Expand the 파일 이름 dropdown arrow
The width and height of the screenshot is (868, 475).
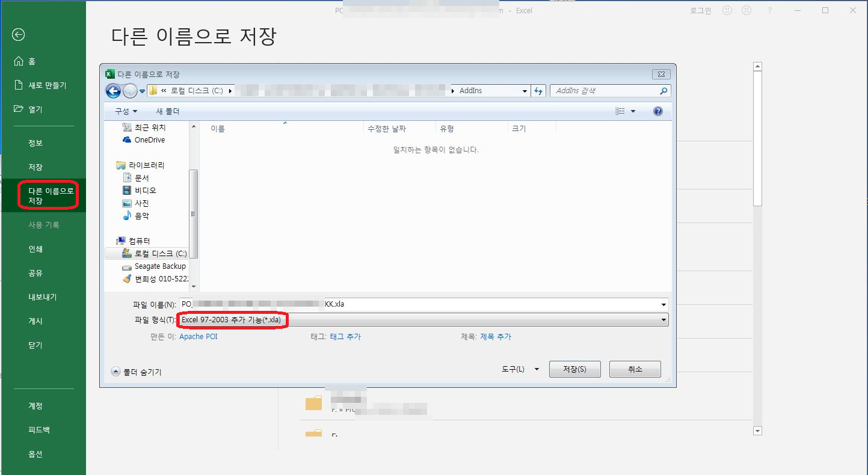(x=663, y=304)
